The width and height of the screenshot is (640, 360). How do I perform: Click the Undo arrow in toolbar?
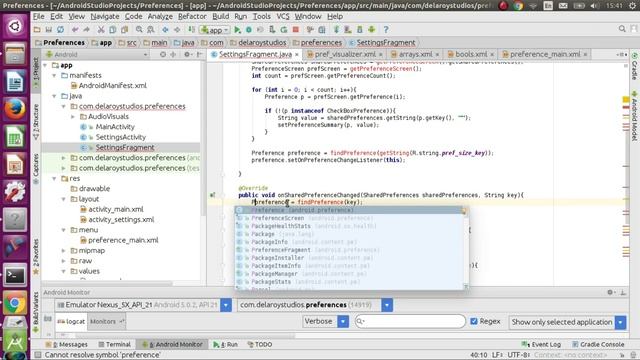click(75, 29)
